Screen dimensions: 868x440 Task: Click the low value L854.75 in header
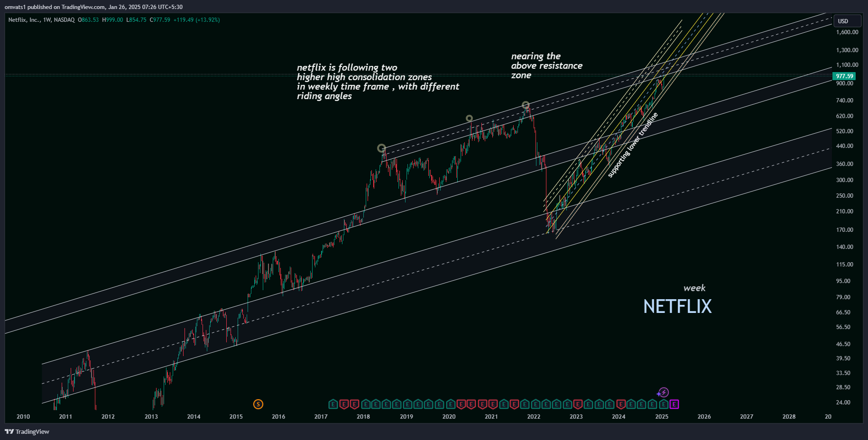pos(136,20)
